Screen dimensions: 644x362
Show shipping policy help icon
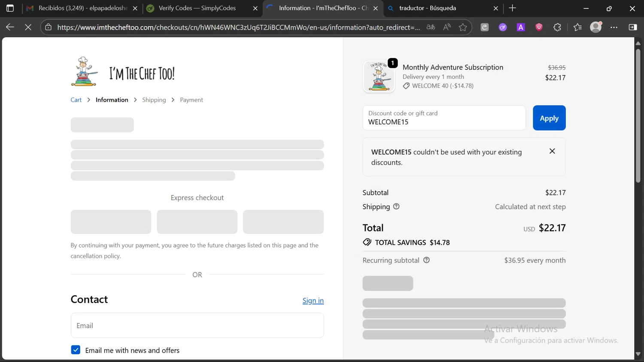[x=396, y=206]
